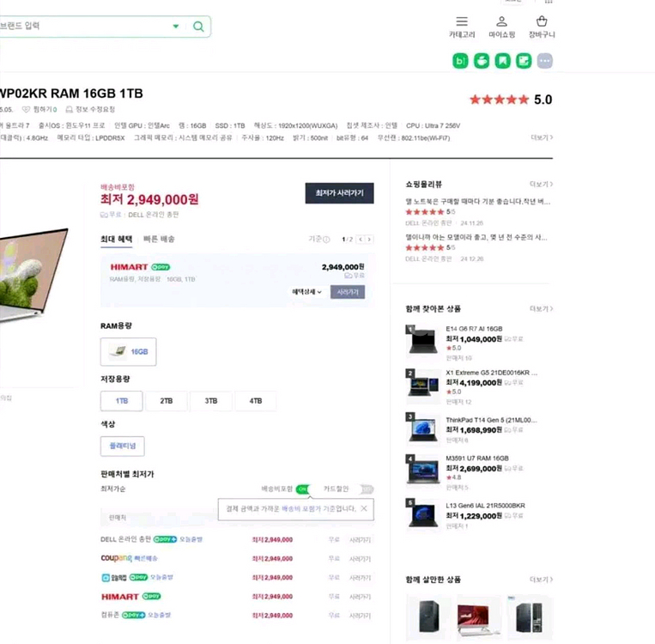Image resolution: width=655 pixels, height=644 pixels.
Task: Go to previous offer page arrow
Action: tap(360, 240)
